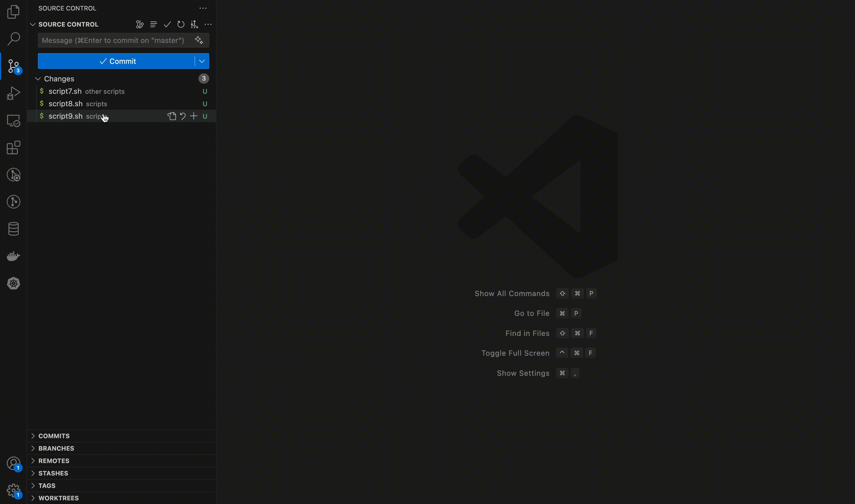Collapse the Changes group

pos(38,79)
